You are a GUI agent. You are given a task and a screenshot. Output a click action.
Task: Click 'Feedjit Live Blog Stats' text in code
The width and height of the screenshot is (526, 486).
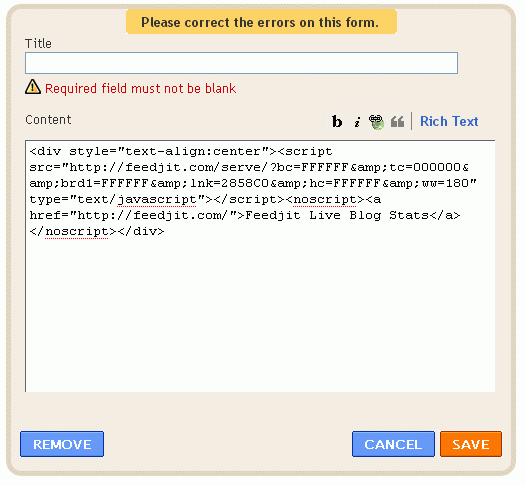click(337, 215)
